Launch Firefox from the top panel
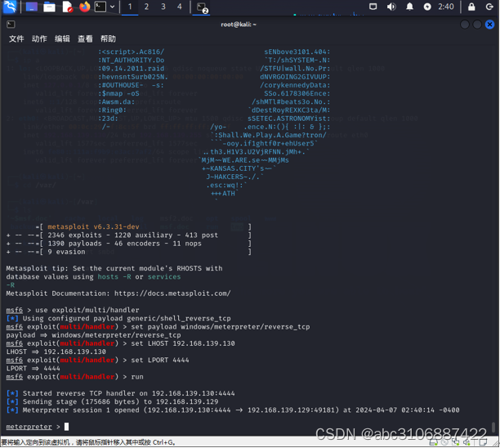The image size is (500, 448). point(84,7)
